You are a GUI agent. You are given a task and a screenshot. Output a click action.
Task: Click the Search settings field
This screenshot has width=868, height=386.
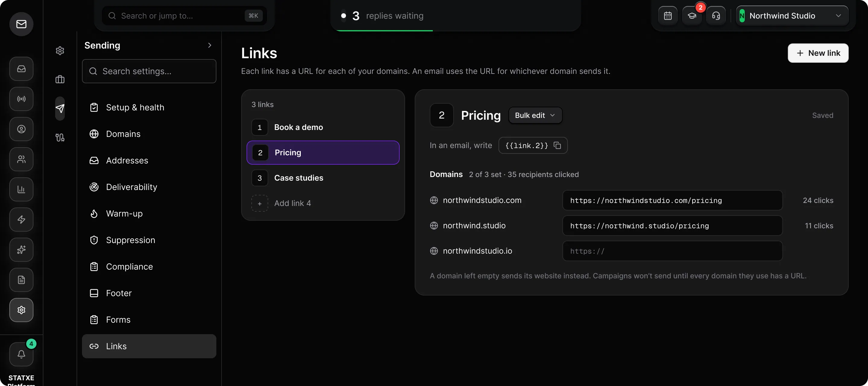coord(149,71)
